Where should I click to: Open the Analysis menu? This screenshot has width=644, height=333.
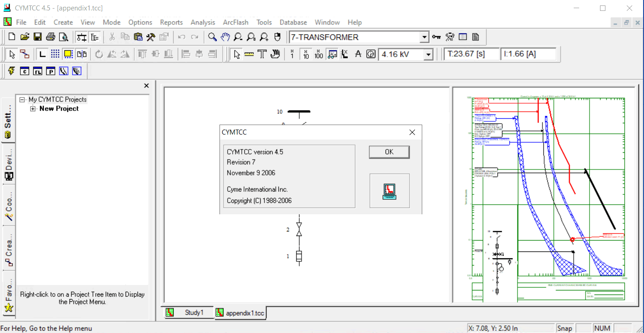pos(203,22)
